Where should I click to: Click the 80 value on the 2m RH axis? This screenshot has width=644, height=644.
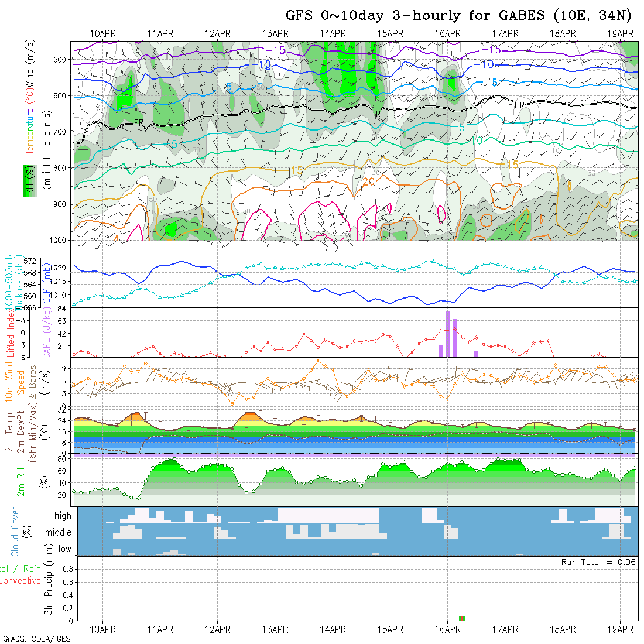pos(62,459)
